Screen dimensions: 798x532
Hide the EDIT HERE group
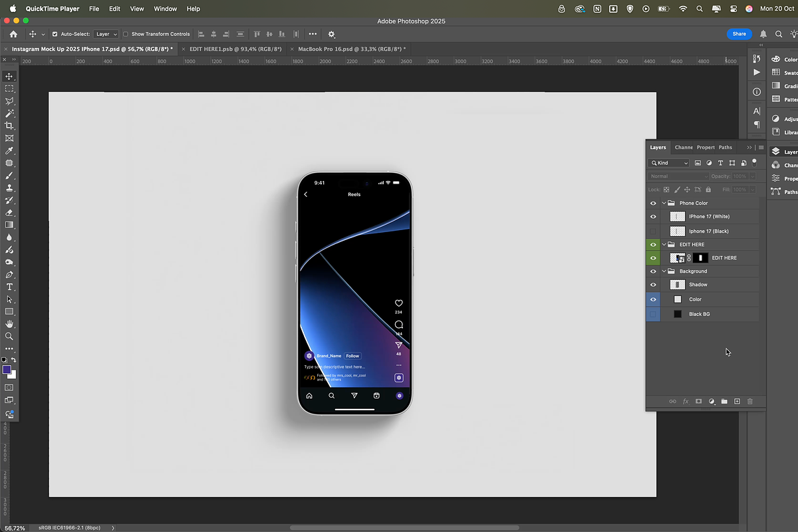tap(653, 245)
